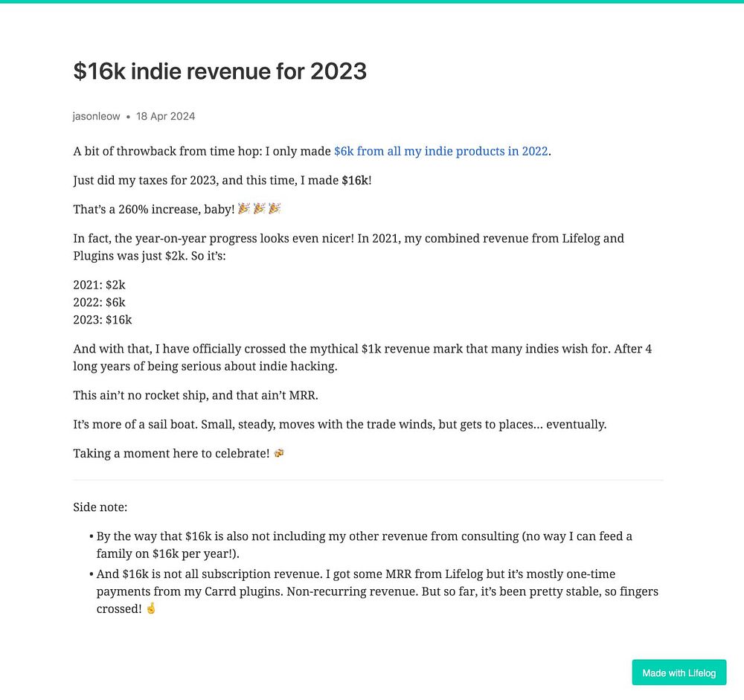This screenshot has width=744, height=700.
Task: Click the '$16k indie revenue for 2023' title
Action: (x=219, y=71)
